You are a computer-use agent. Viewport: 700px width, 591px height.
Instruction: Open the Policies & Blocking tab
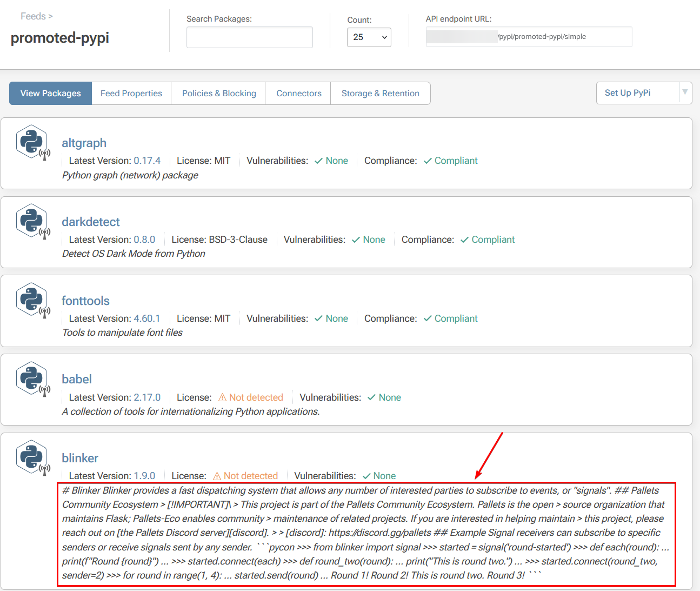tap(219, 94)
